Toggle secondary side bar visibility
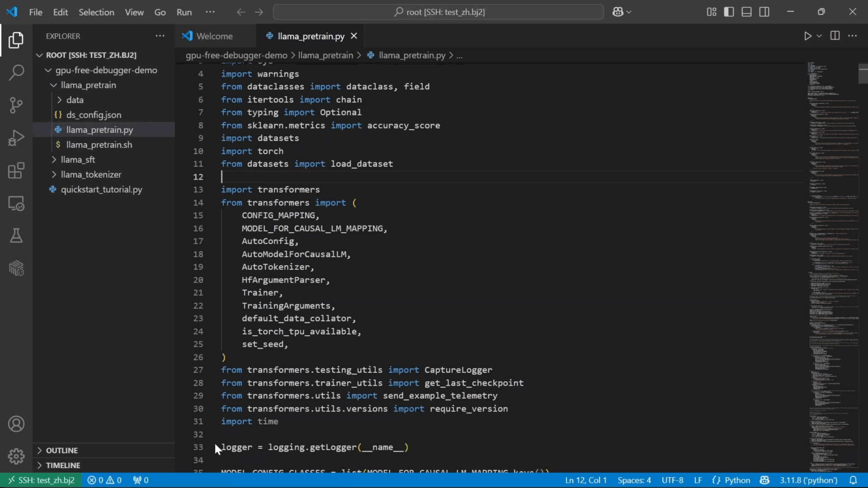868x488 pixels. (764, 12)
